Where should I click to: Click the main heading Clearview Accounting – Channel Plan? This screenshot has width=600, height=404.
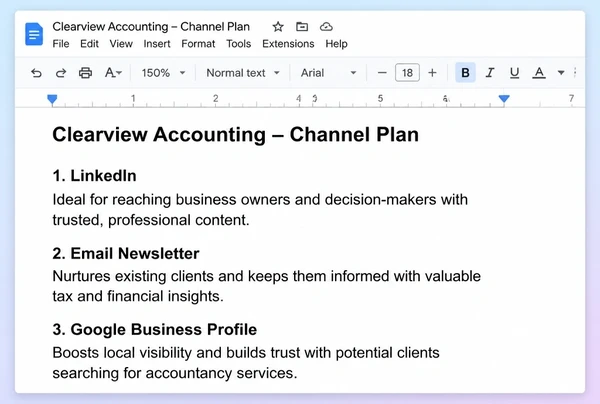[235, 135]
